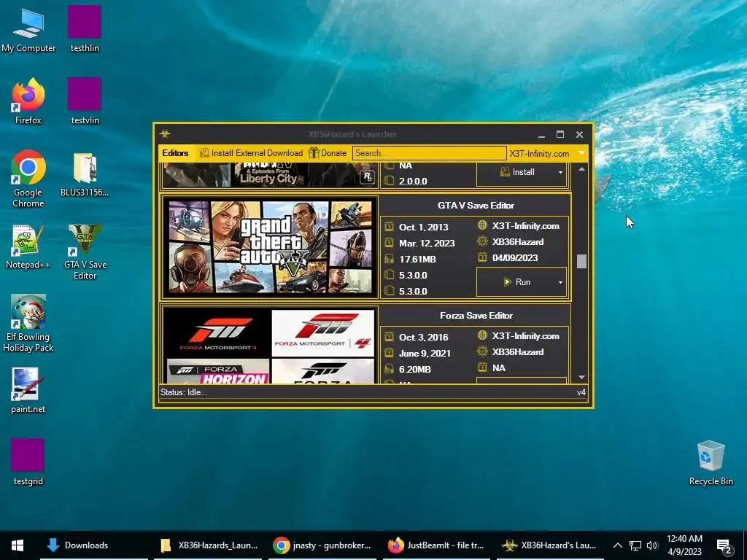
Task: Click the gear icon beside XB36Hazard in GTA V entry
Action: click(x=483, y=241)
